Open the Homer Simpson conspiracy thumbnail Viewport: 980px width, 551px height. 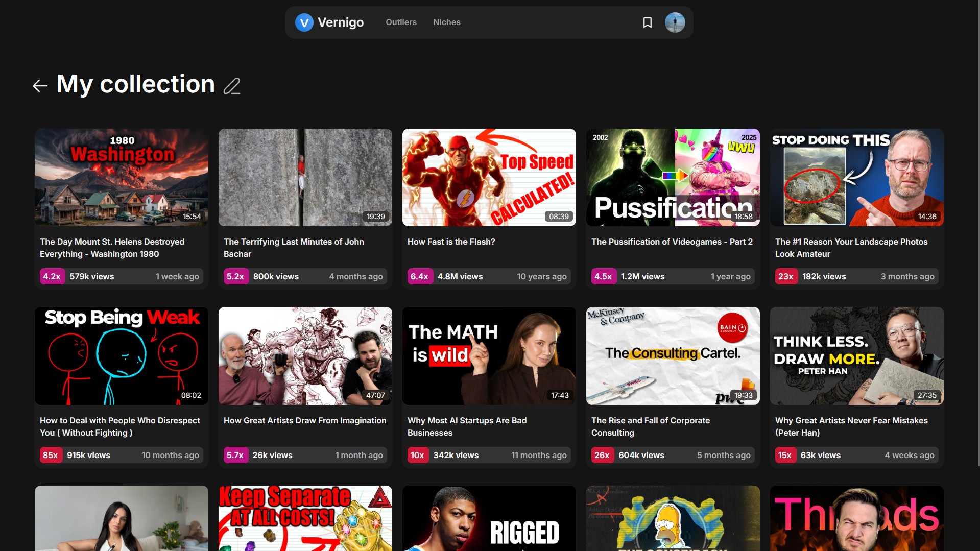coord(673,518)
